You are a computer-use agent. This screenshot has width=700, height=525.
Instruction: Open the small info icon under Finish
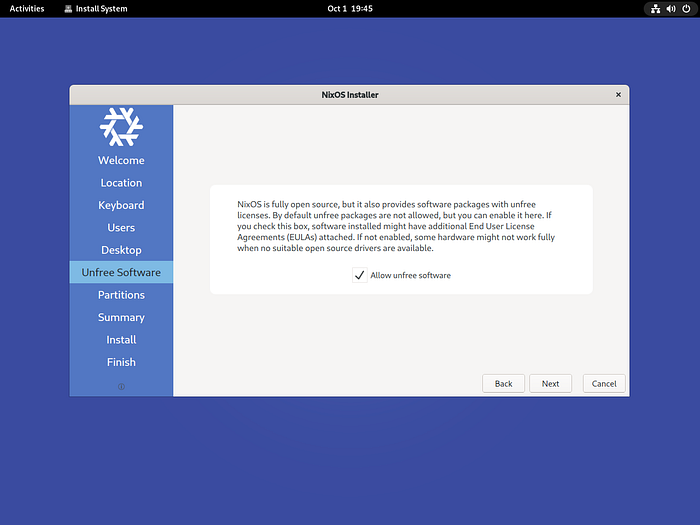tap(121, 387)
